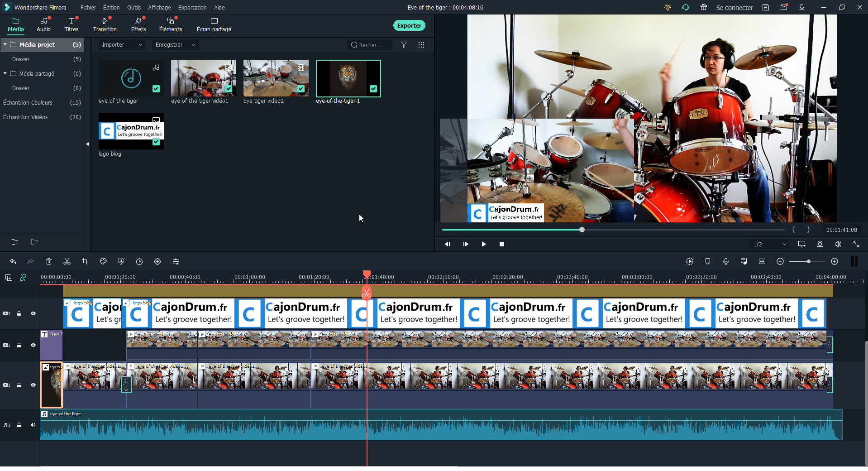Viewport: 868px width, 471px height.
Task: Toggle lock on audio track 1
Action: (19, 425)
